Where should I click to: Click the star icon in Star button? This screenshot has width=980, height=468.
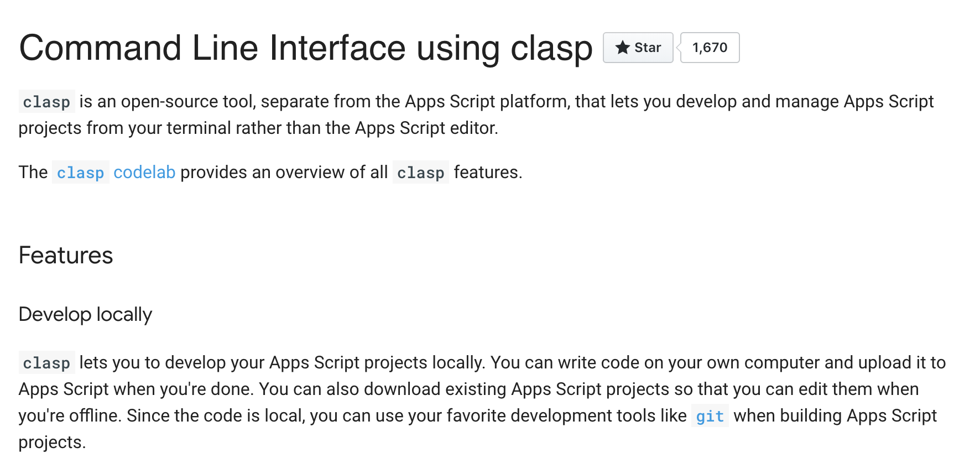click(x=622, y=48)
